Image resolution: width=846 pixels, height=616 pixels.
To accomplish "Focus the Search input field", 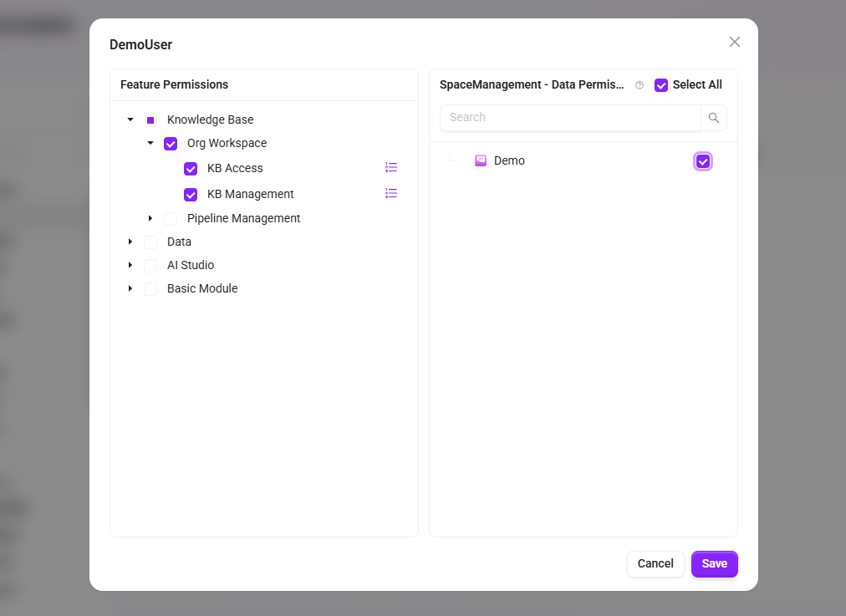I will [570, 118].
